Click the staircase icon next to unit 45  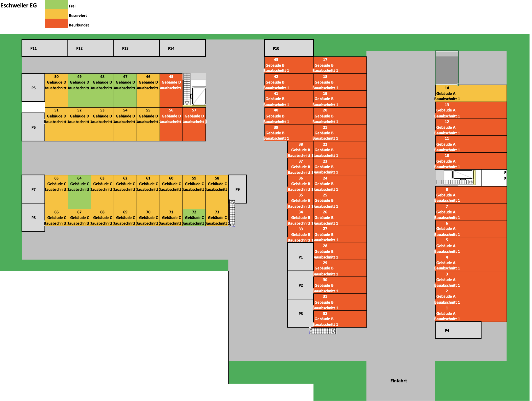click(x=187, y=89)
